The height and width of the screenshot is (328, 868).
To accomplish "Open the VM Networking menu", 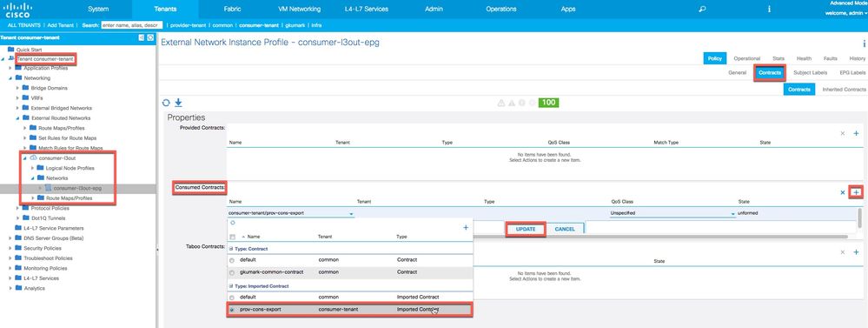I will pyautogui.click(x=300, y=9).
